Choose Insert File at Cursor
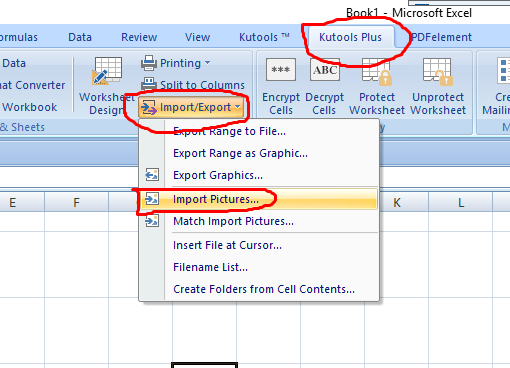The image size is (510, 368). click(x=259, y=245)
